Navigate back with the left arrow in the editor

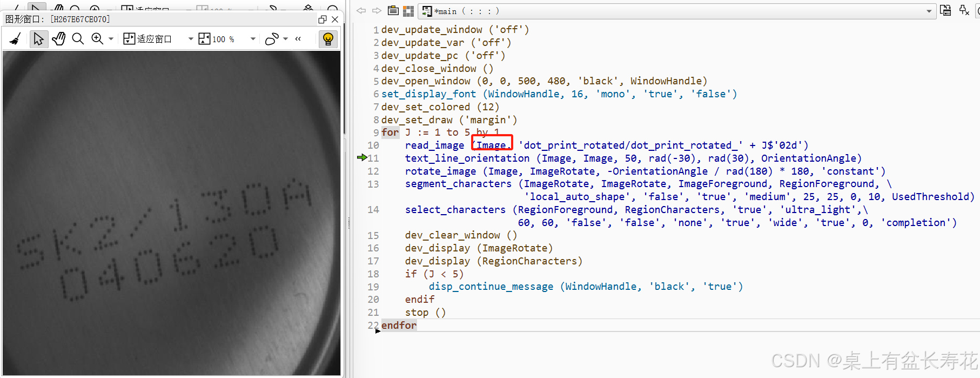click(x=361, y=11)
